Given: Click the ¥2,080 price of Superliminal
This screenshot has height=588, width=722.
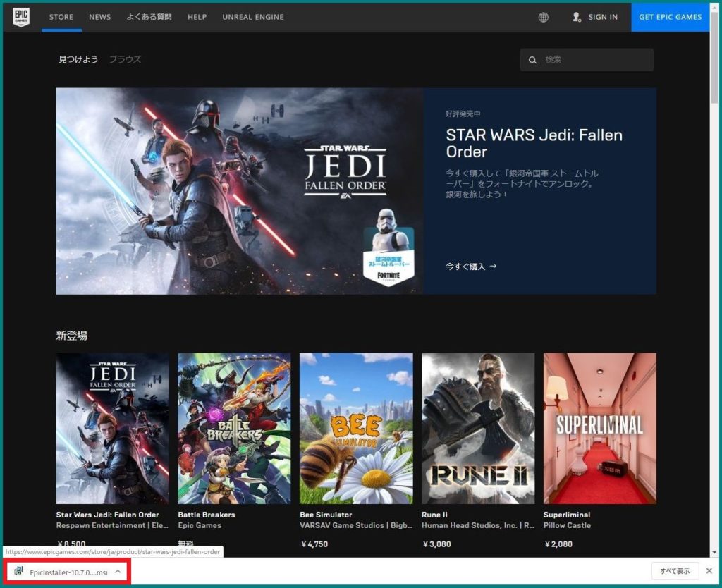Looking at the screenshot, I should (x=558, y=544).
